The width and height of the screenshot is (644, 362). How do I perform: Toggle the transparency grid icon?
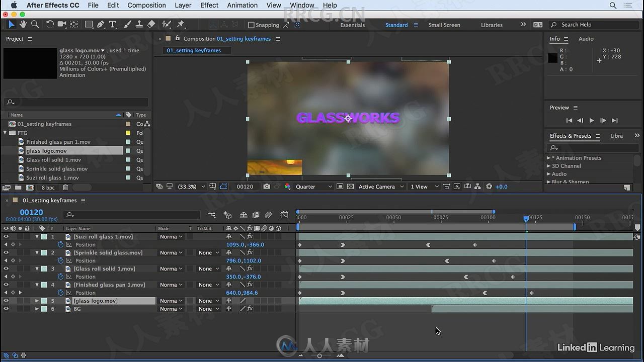(x=350, y=187)
